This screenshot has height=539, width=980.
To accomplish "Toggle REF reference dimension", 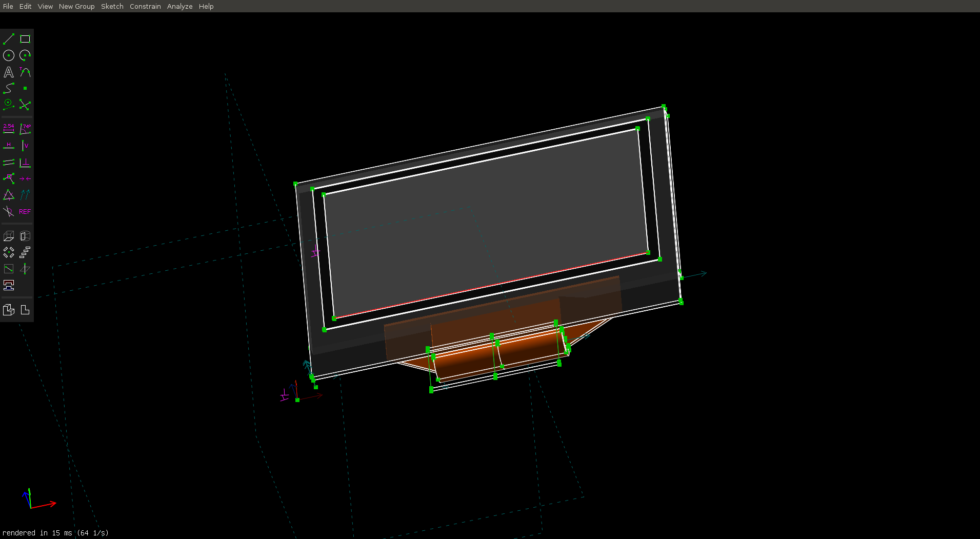I will click(25, 211).
